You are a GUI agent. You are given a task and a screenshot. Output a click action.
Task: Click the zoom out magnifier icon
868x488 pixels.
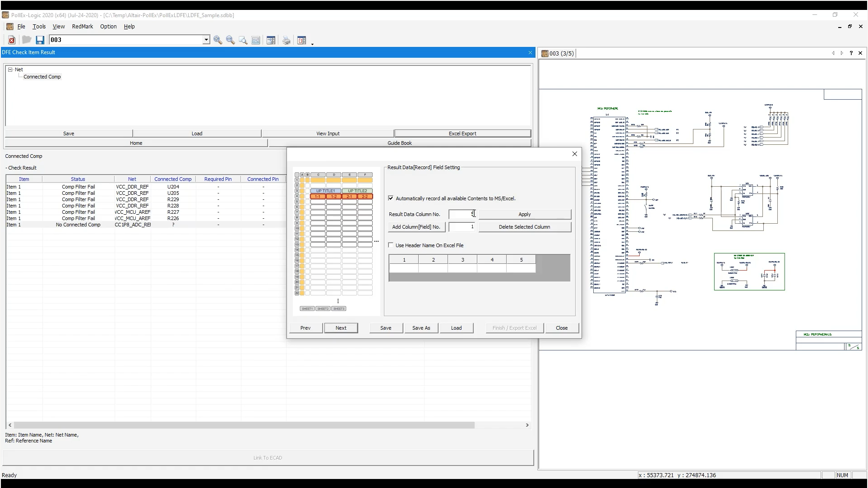click(231, 40)
